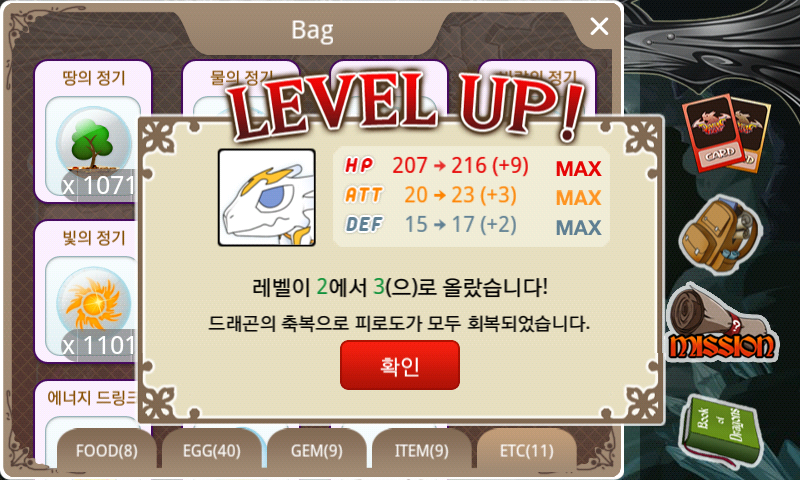The image size is (800, 480).
Task: Switch to the GEM(9) tab
Action: (317, 450)
